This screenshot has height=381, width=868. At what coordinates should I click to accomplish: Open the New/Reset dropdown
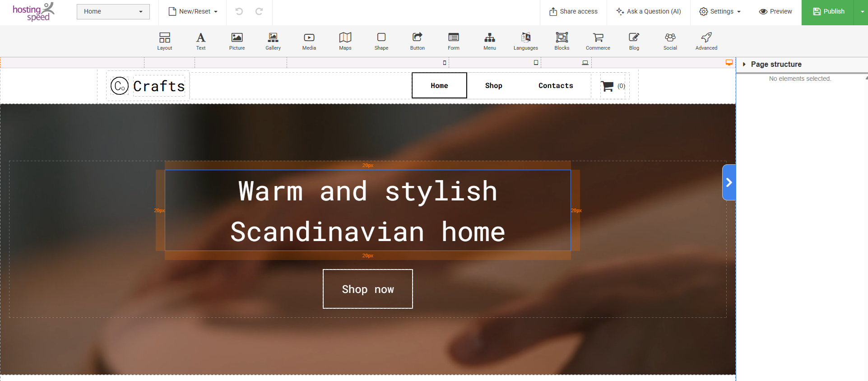(193, 11)
